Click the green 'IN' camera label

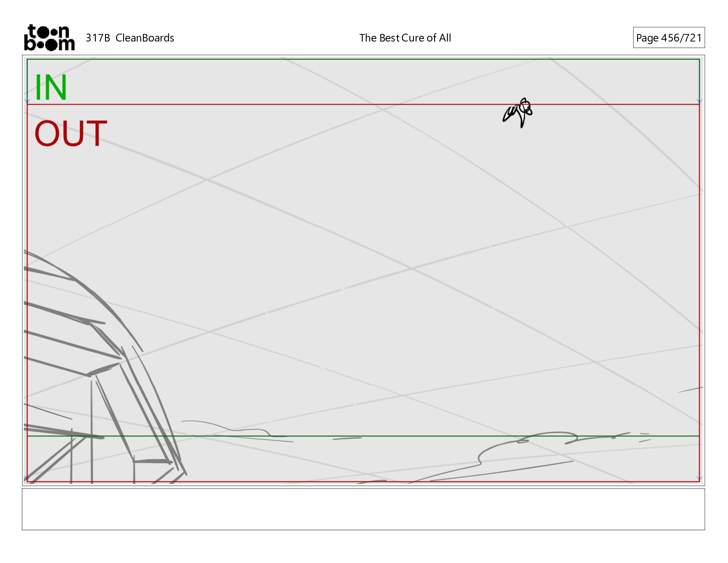[51, 87]
